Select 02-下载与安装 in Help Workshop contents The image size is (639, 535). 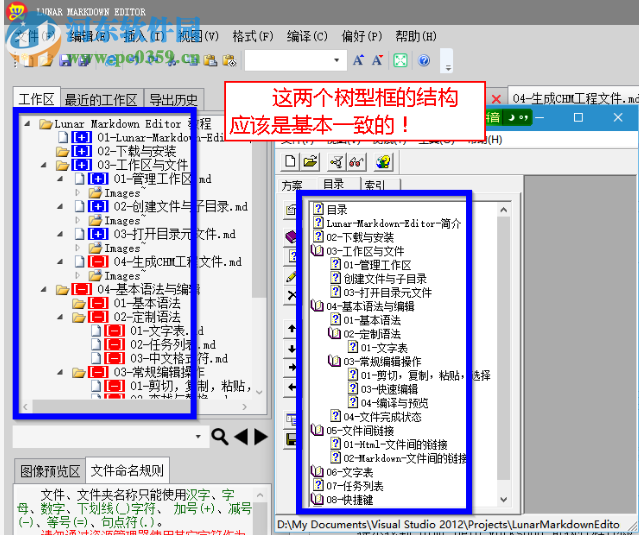(x=360, y=237)
